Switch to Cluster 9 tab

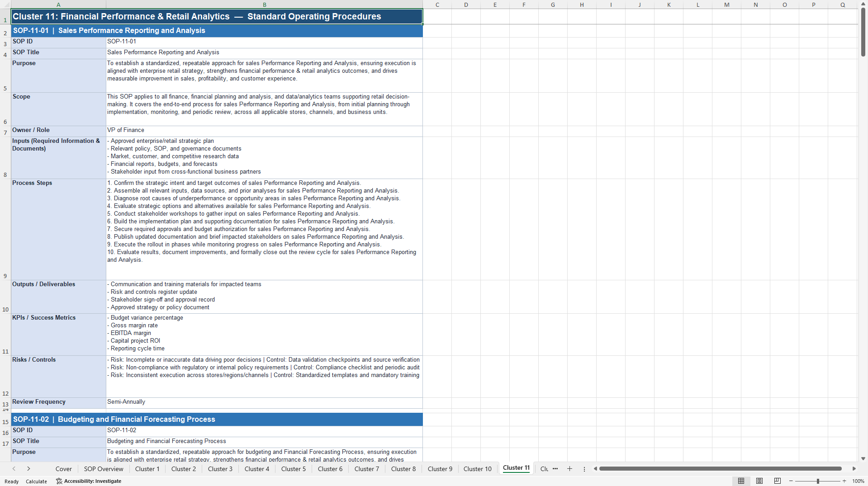(440, 469)
